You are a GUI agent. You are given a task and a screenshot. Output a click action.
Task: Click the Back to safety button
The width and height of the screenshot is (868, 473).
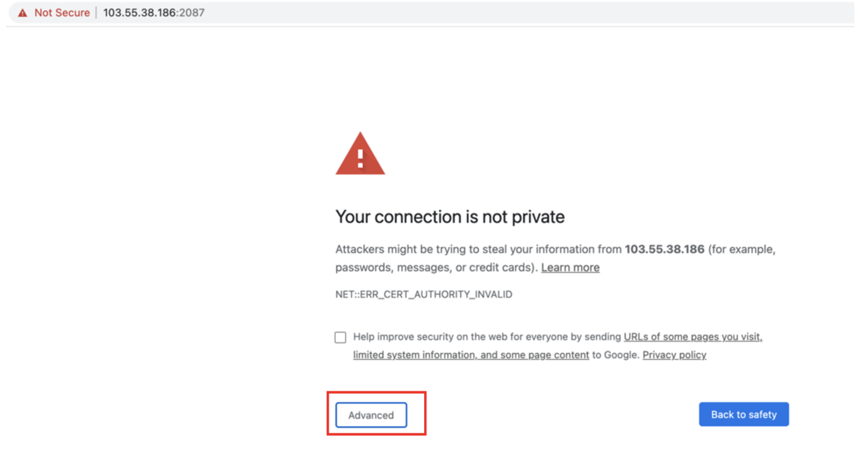click(743, 414)
